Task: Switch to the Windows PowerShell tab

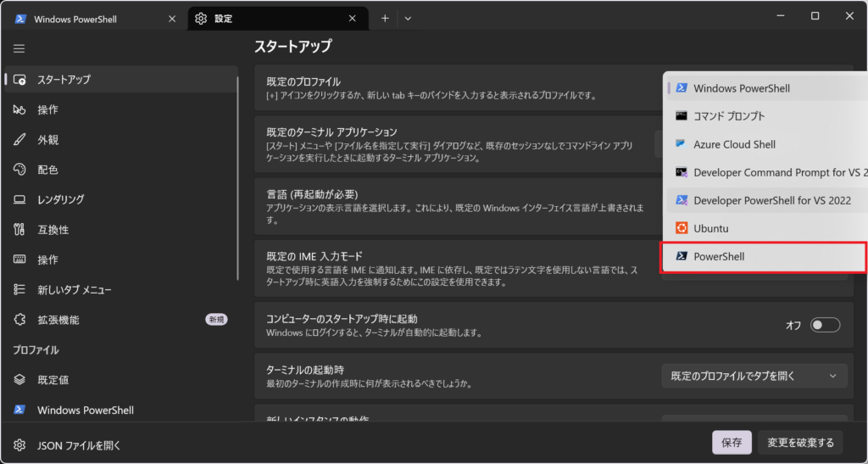Action: 95,19
